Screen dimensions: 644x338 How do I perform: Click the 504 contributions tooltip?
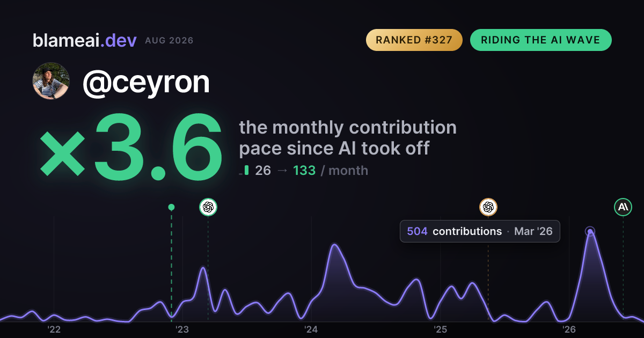tap(480, 231)
